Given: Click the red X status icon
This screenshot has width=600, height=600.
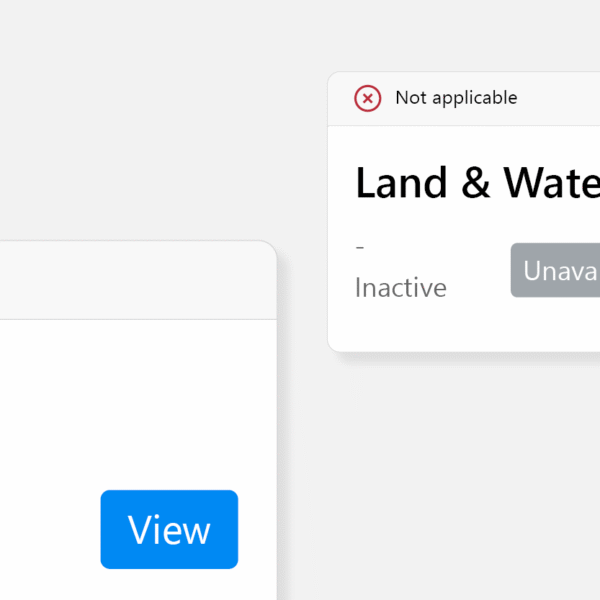Looking at the screenshot, I should coord(368,98).
